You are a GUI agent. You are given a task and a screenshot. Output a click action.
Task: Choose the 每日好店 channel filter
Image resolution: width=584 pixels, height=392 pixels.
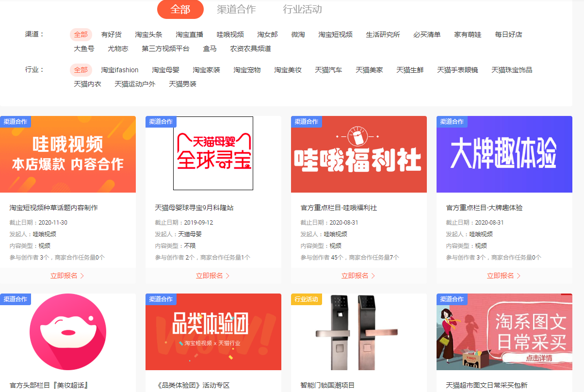pos(508,34)
